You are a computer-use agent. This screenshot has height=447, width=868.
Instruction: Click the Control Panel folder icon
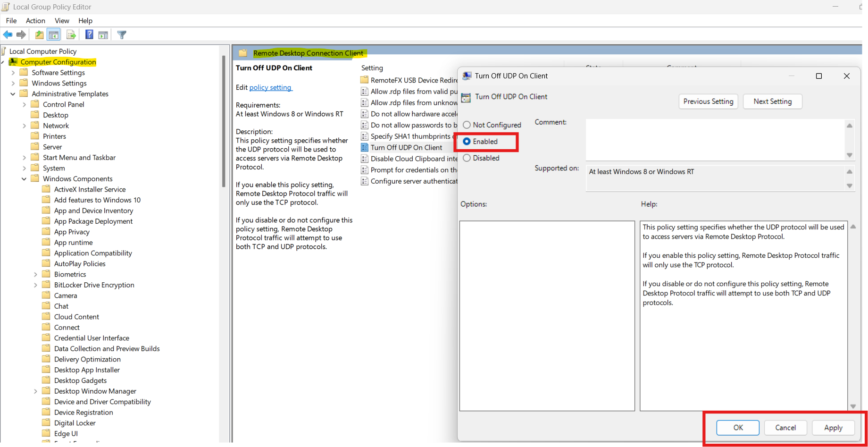(35, 104)
